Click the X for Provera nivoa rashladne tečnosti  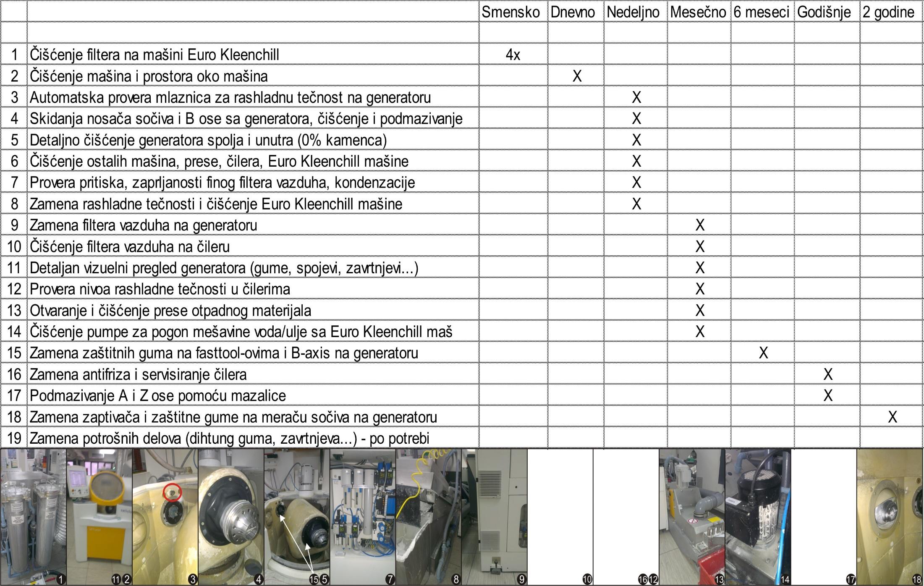coord(700,289)
